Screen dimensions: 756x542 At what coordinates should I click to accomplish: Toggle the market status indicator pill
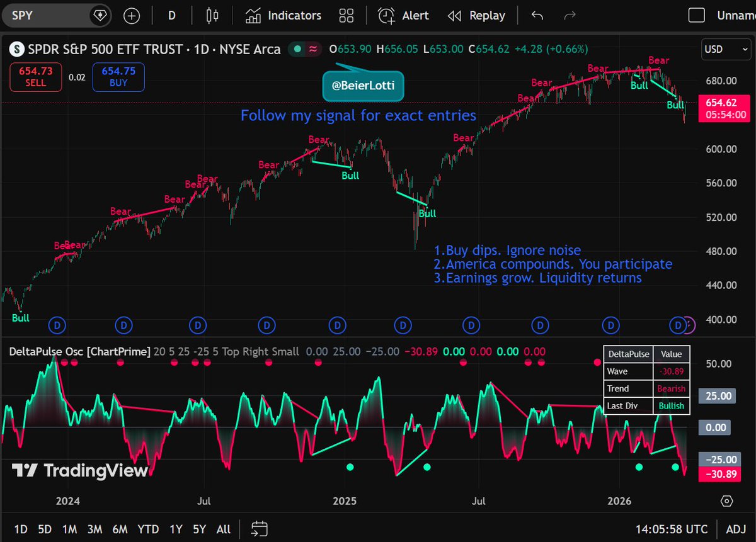[x=306, y=49]
